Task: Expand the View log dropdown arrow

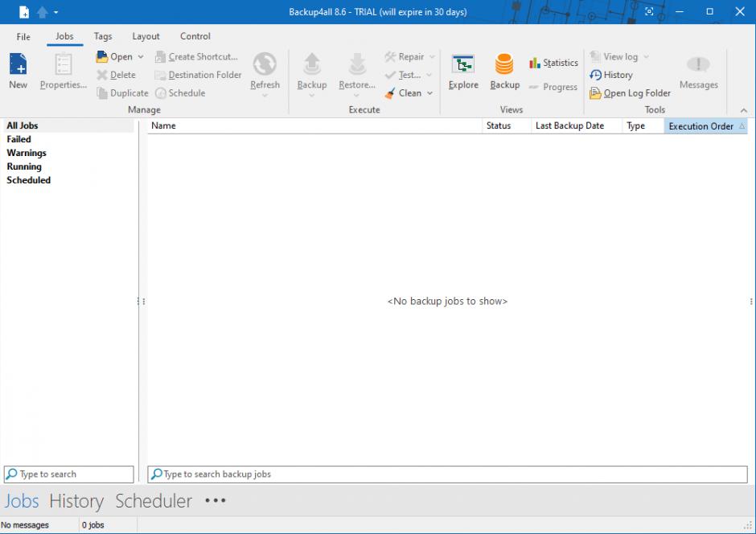Action: coord(646,56)
